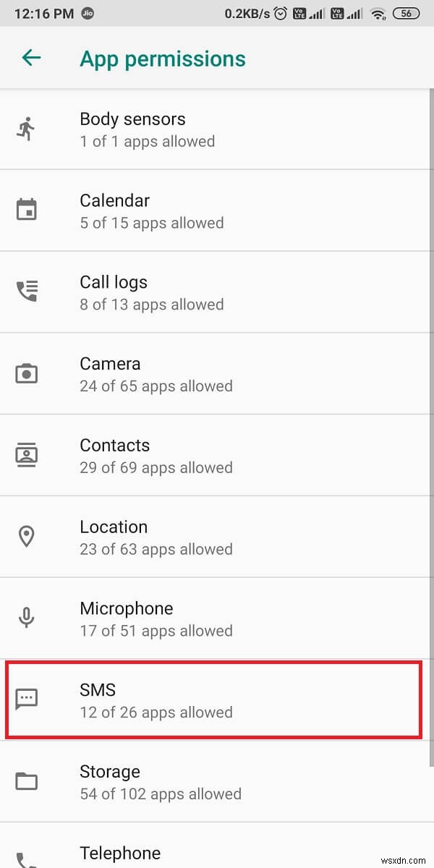The width and height of the screenshot is (434, 868).
Task: Tap the battery indicator in the status bar
Action: [x=406, y=13]
